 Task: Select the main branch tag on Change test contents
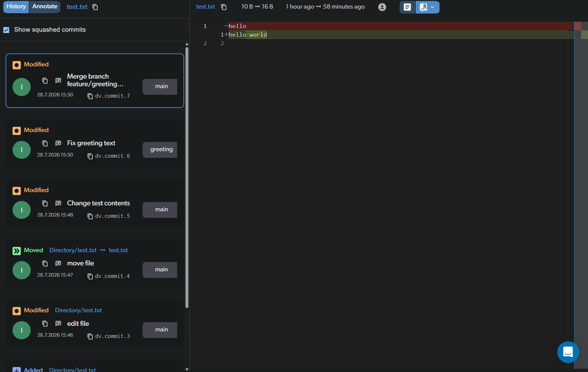[160, 210]
